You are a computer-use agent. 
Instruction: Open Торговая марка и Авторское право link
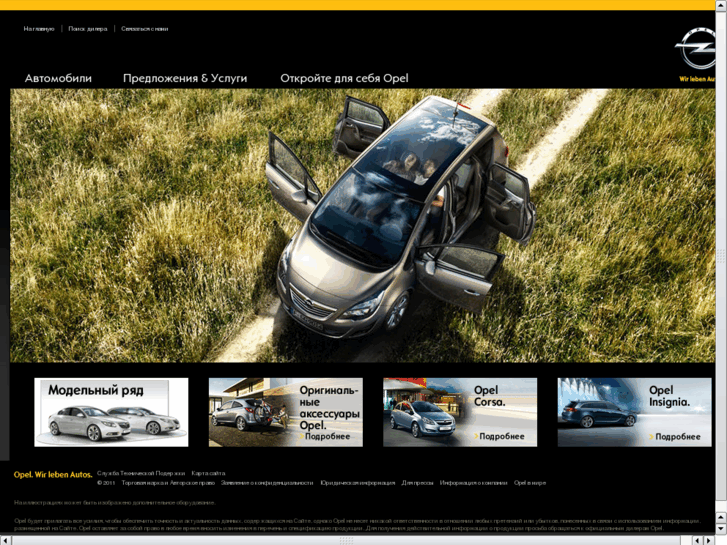168,483
